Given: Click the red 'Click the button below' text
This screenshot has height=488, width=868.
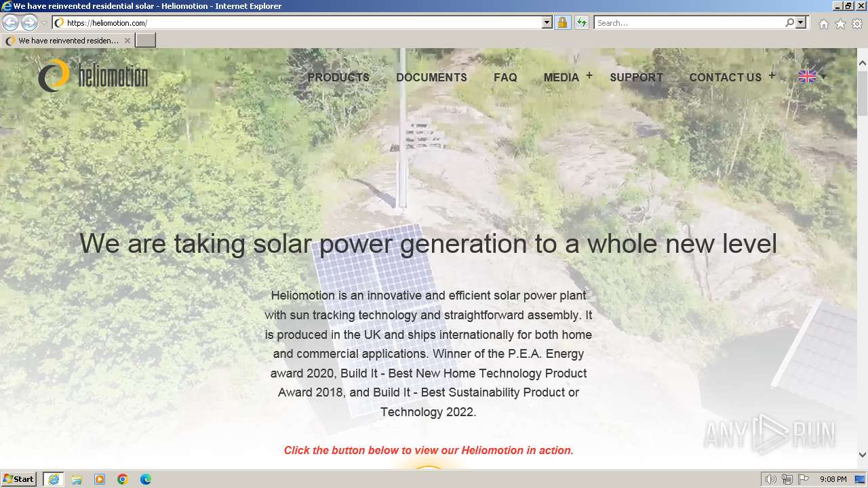Looking at the screenshot, I should (x=429, y=450).
